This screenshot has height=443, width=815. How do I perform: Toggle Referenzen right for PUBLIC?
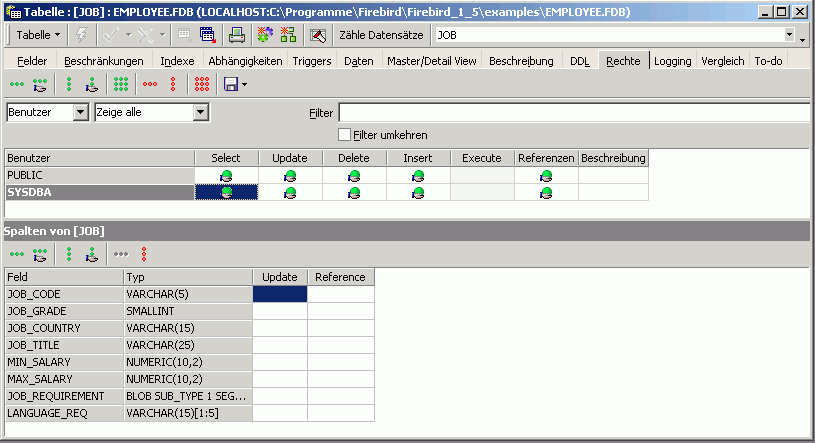(546, 176)
